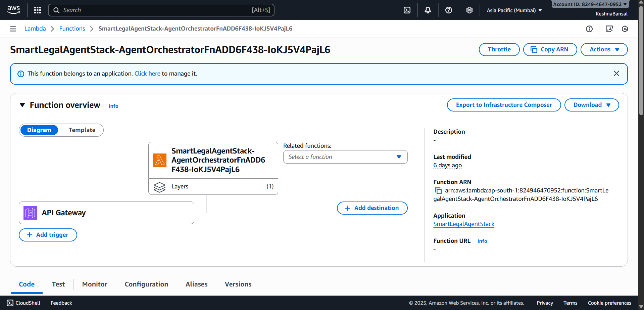Open the Versions tab
This screenshot has height=310, width=644.
238,284
